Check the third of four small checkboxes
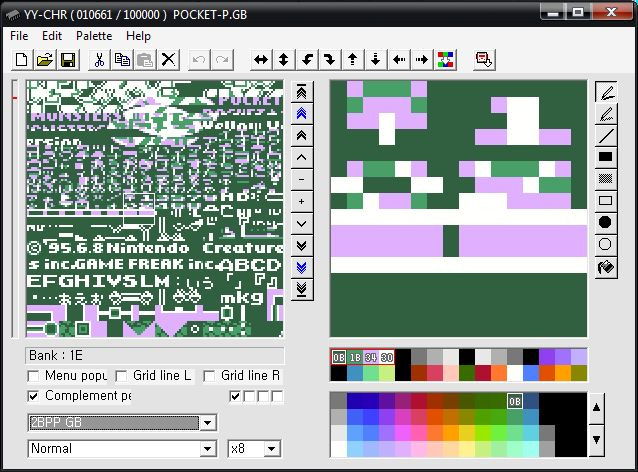 point(263,396)
